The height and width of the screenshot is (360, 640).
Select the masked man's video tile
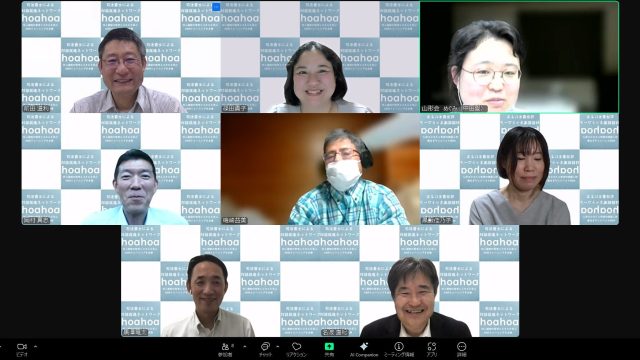coord(320,169)
